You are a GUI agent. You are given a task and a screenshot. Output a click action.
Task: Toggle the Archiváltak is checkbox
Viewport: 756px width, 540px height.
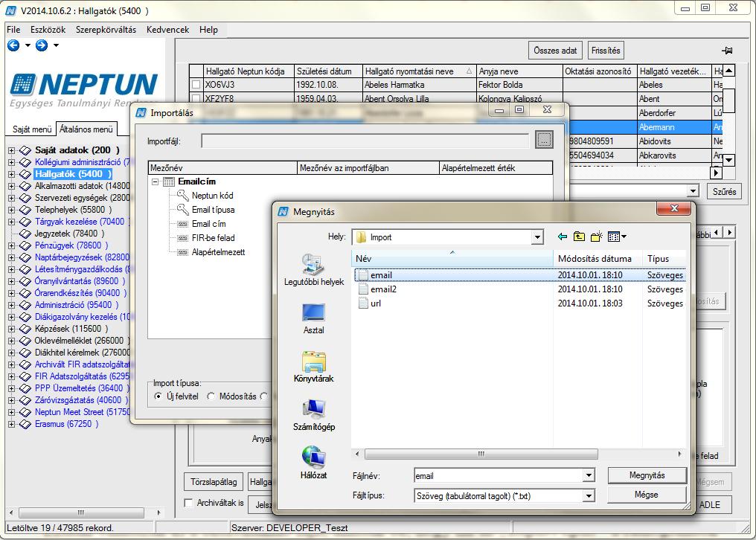click(189, 503)
